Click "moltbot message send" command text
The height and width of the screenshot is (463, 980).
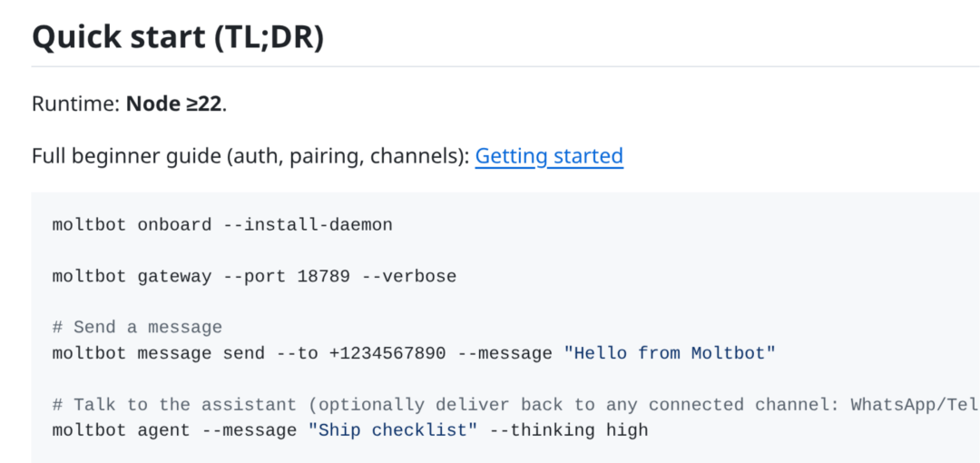(159, 353)
